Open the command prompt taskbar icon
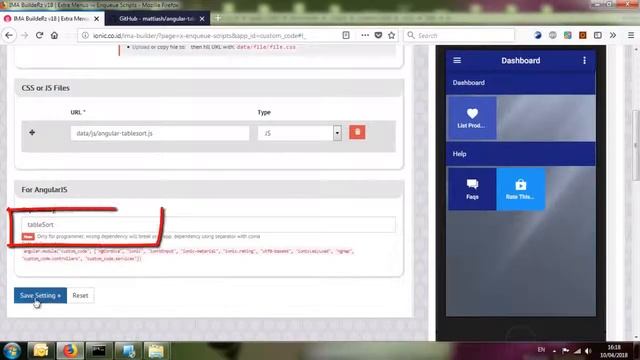 click(x=98, y=351)
